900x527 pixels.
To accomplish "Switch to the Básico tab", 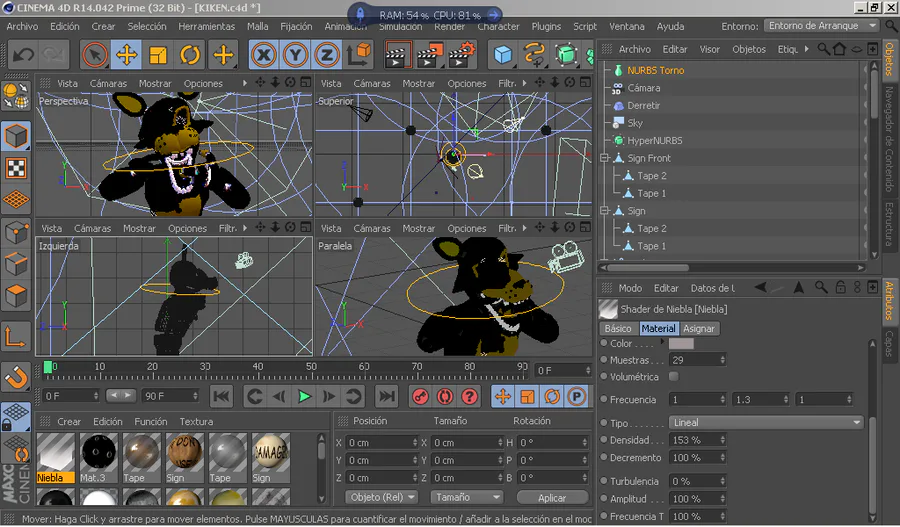I will click(x=618, y=328).
